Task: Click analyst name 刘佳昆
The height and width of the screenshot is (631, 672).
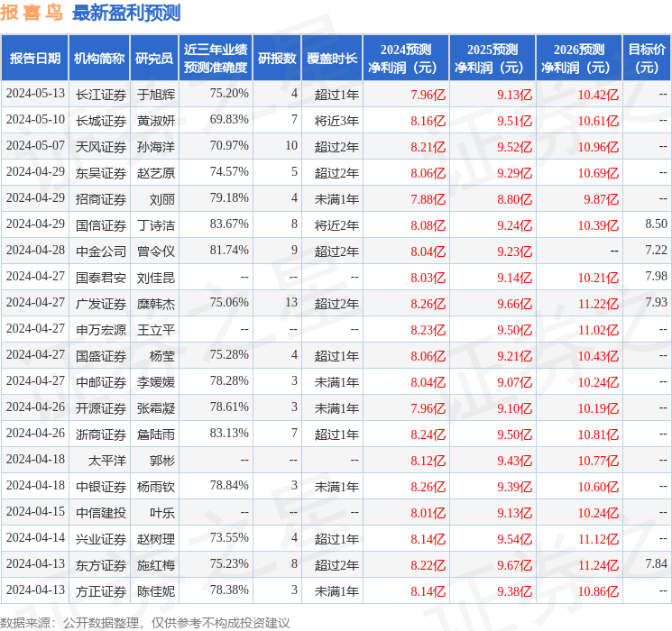Action: click(x=156, y=277)
